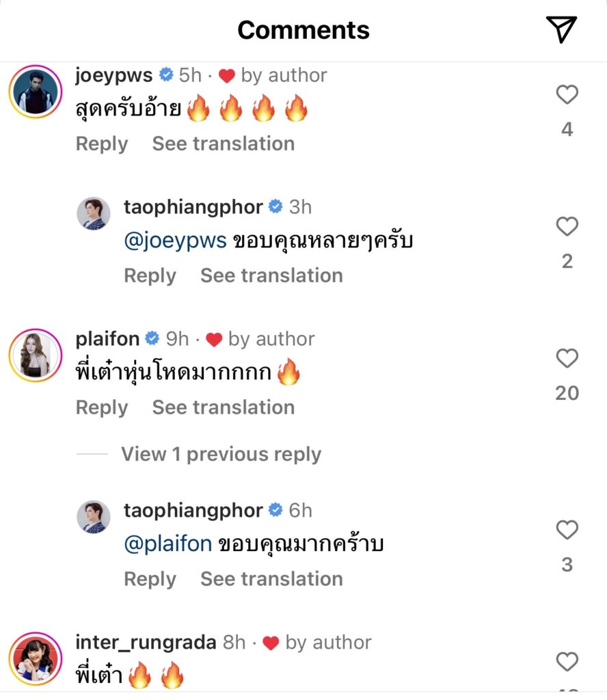Tap inter_rungrada's profile avatar
The height and width of the screenshot is (700, 607).
click(36, 659)
